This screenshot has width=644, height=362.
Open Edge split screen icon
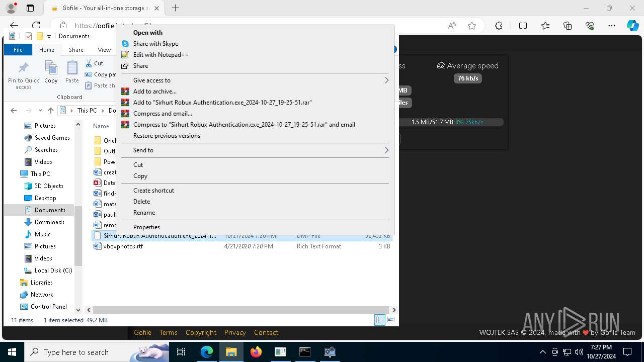pyautogui.click(x=523, y=26)
